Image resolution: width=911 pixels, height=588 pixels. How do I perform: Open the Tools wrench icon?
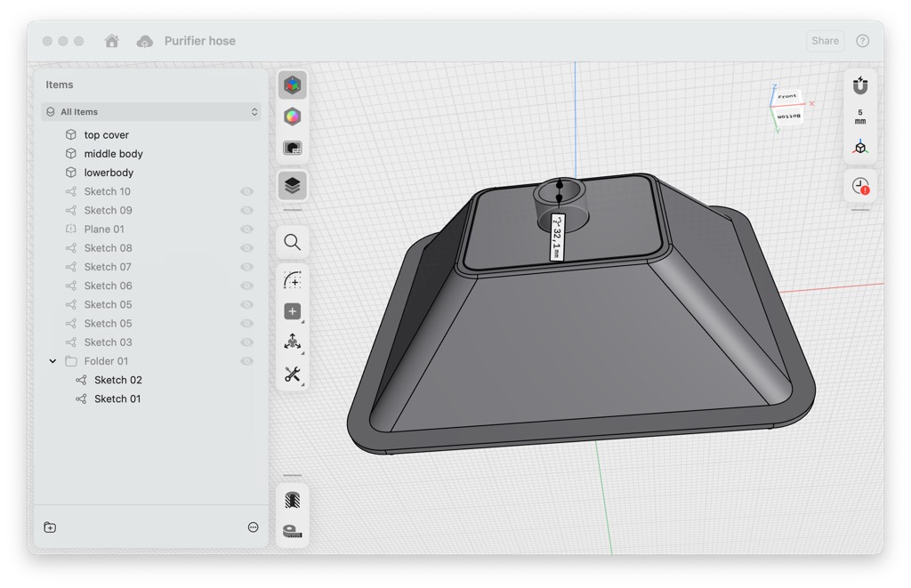(x=292, y=375)
